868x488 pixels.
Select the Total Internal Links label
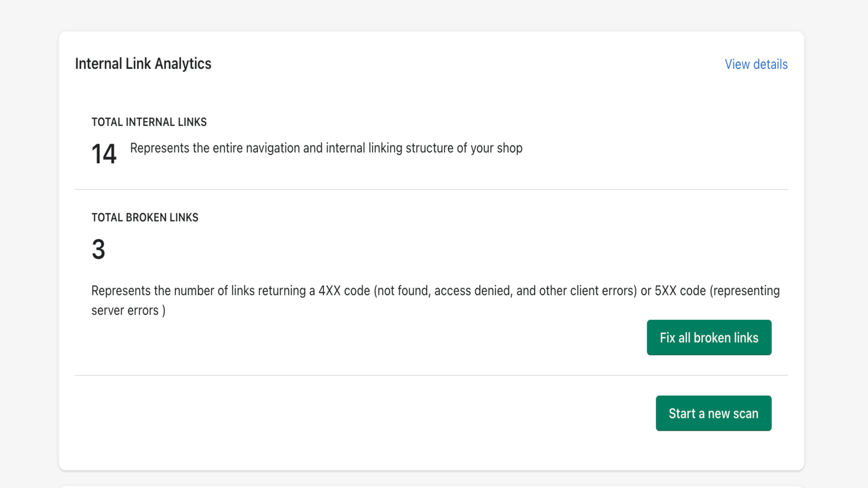(x=149, y=122)
